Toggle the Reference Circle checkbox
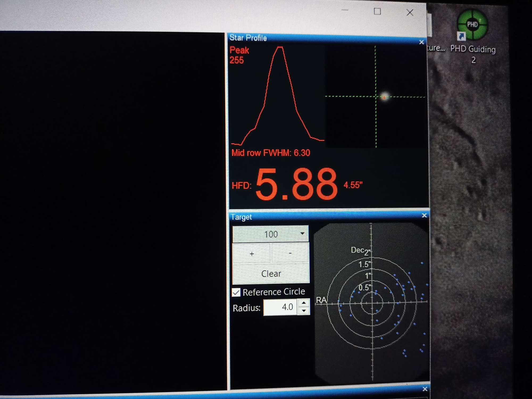Image resolution: width=532 pixels, height=399 pixels. click(x=236, y=292)
